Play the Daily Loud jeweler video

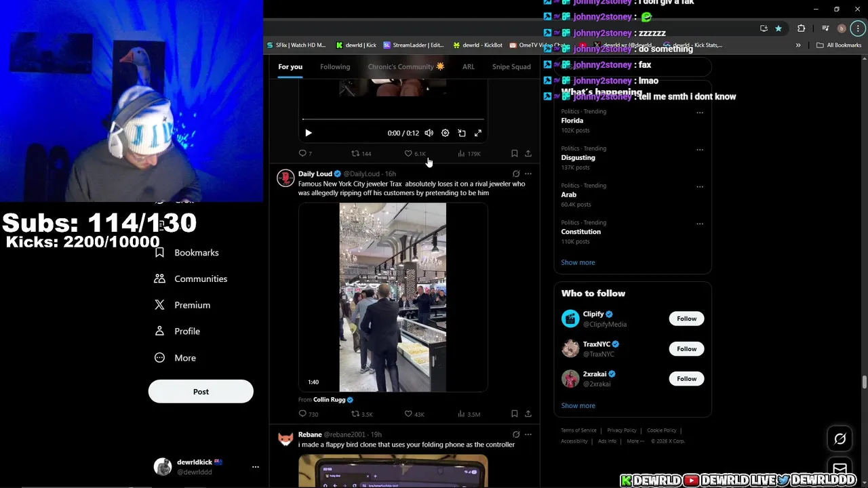tap(393, 297)
